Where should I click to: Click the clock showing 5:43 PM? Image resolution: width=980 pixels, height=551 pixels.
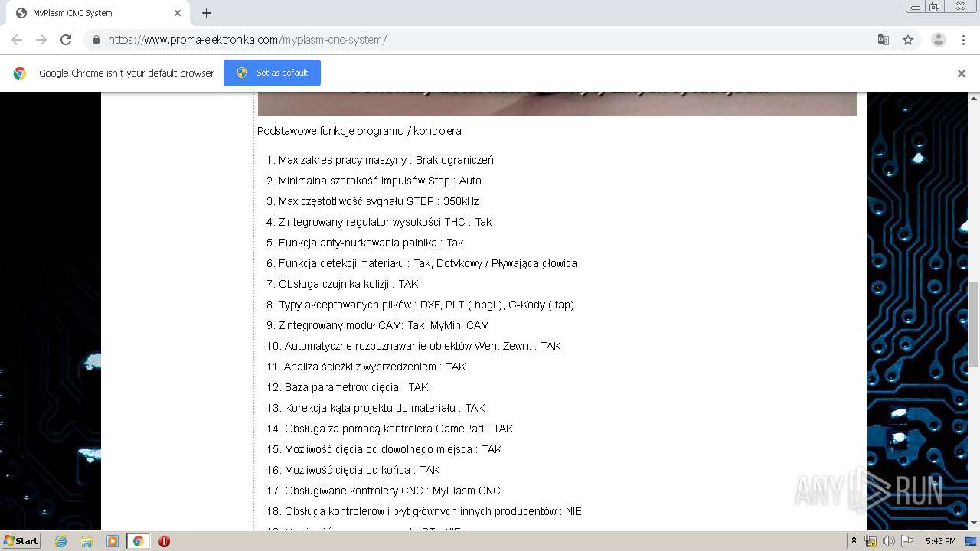940,541
